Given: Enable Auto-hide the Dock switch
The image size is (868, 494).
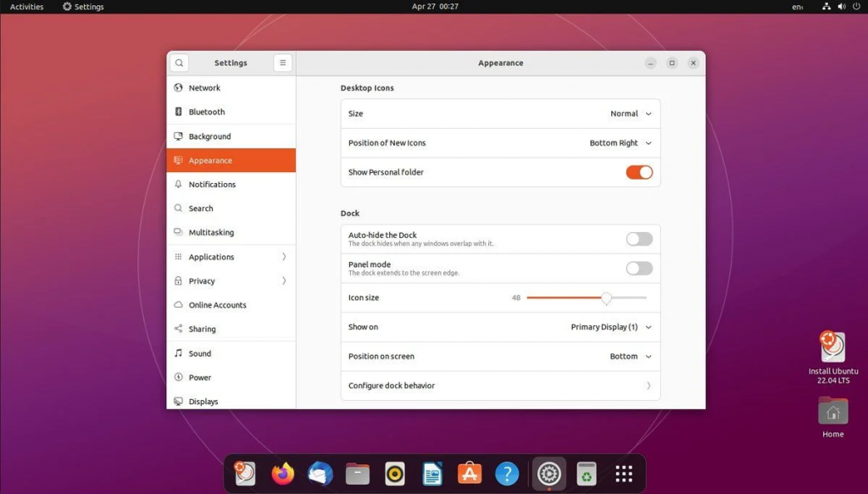Looking at the screenshot, I should (x=639, y=239).
